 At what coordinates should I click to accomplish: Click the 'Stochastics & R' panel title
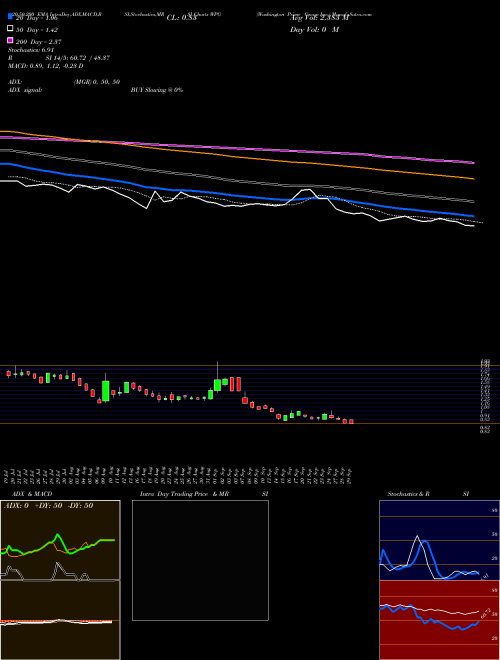pyautogui.click(x=408, y=494)
